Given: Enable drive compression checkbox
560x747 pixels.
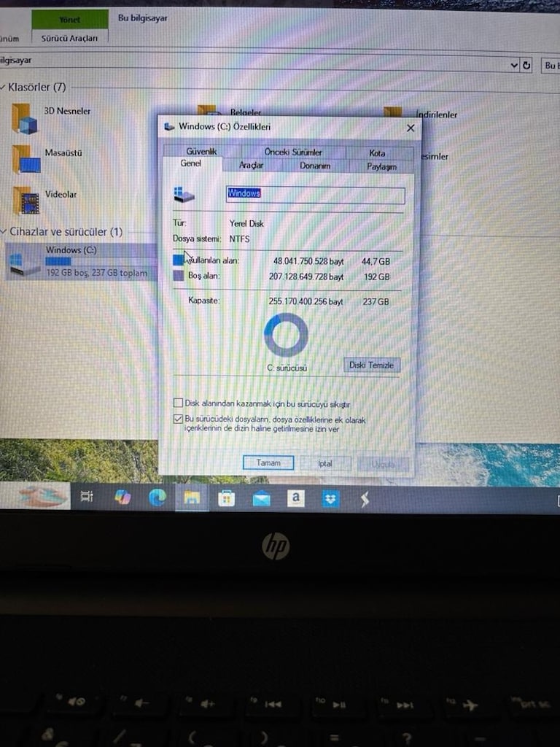Looking at the screenshot, I should [x=178, y=403].
